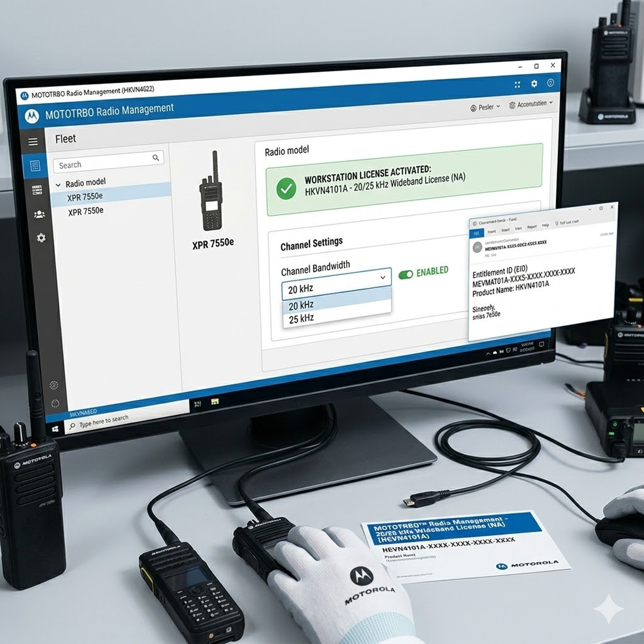Expand the Pesler user dropdown
644x644 pixels.
tap(485, 107)
